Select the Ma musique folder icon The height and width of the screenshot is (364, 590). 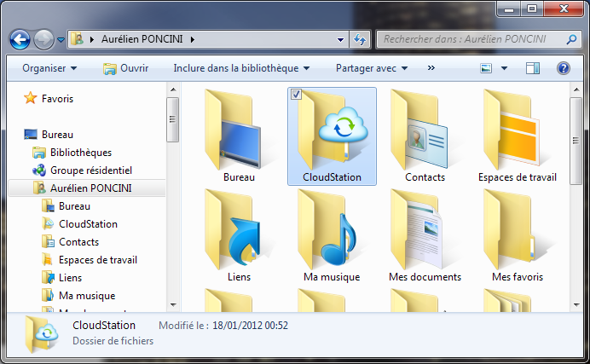click(327, 229)
